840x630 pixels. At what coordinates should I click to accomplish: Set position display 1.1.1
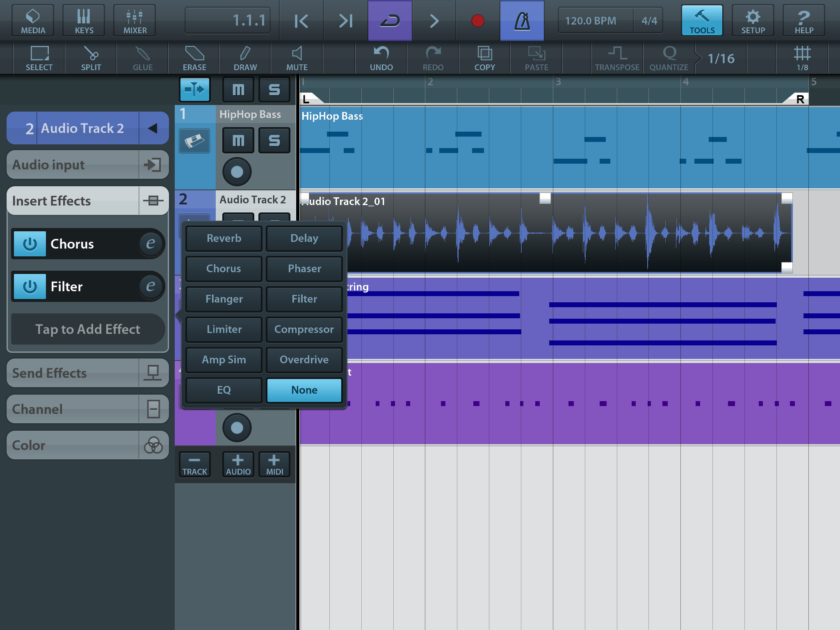(228, 21)
